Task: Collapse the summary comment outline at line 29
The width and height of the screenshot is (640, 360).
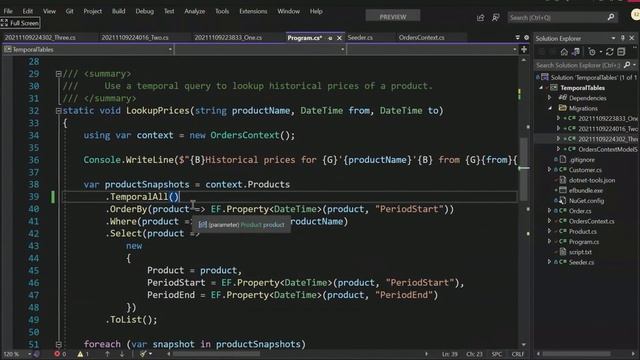Action: pyautogui.click(x=58, y=74)
